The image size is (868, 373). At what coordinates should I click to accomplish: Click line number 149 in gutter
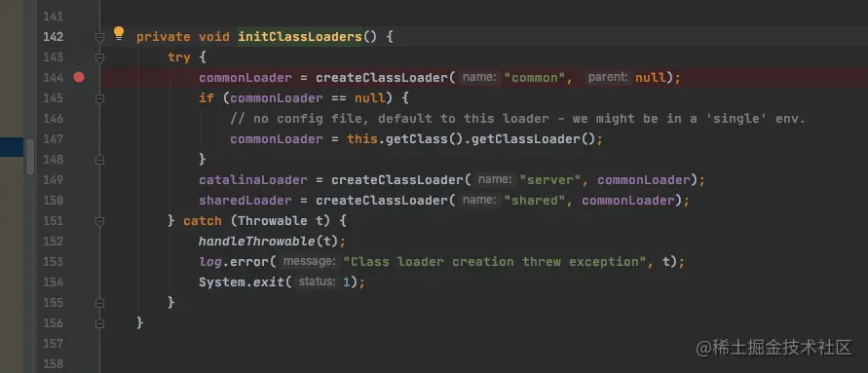54,180
